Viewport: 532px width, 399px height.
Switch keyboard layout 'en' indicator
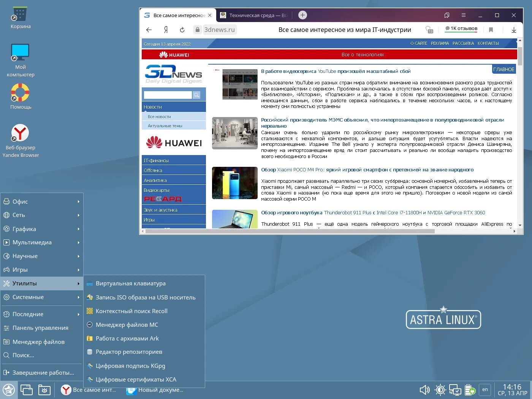click(x=485, y=389)
